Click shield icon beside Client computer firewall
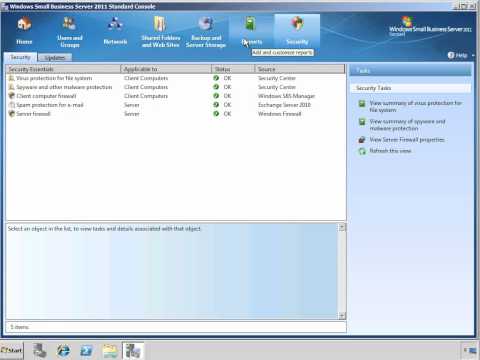480x360 pixels. pyautogui.click(x=11, y=96)
